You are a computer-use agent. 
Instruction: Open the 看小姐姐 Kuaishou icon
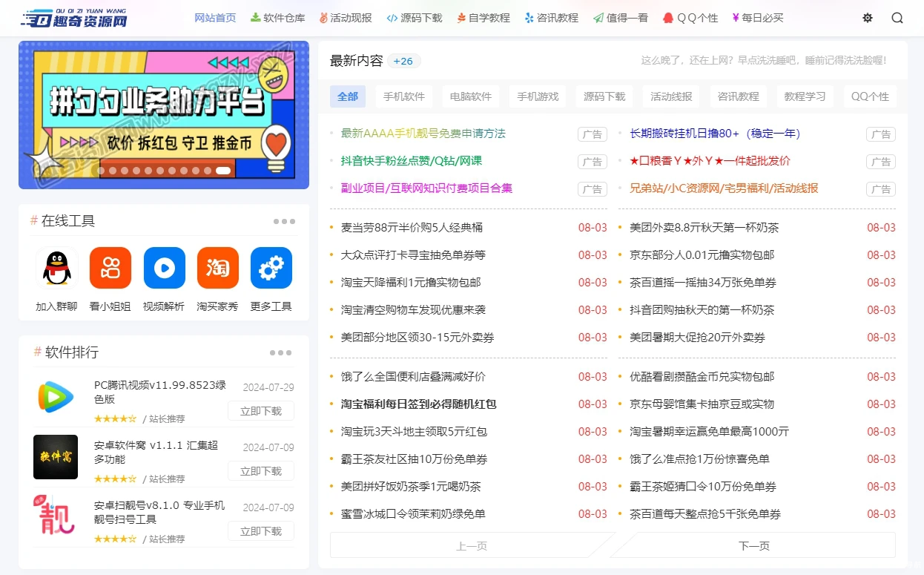(x=110, y=268)
